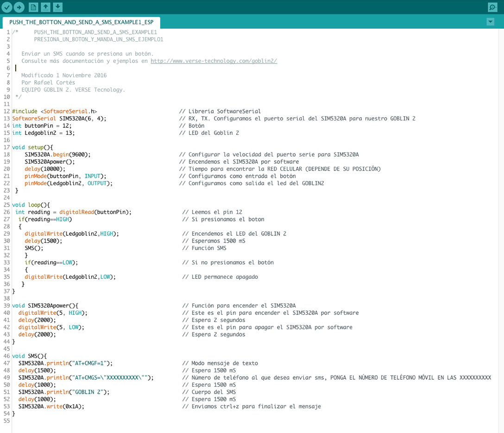Click line number 38 in the gutter
The width and height of the screenshot is (504, 433).
tap(6, 298)
